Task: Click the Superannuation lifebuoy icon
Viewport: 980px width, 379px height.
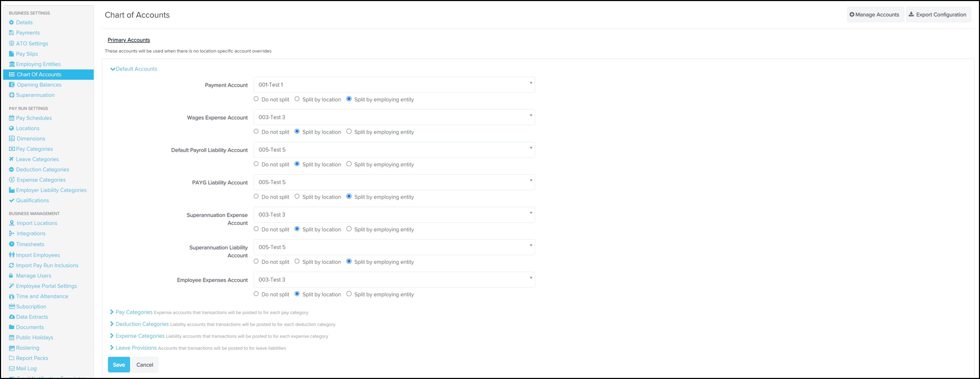Action: click(12, 95)
